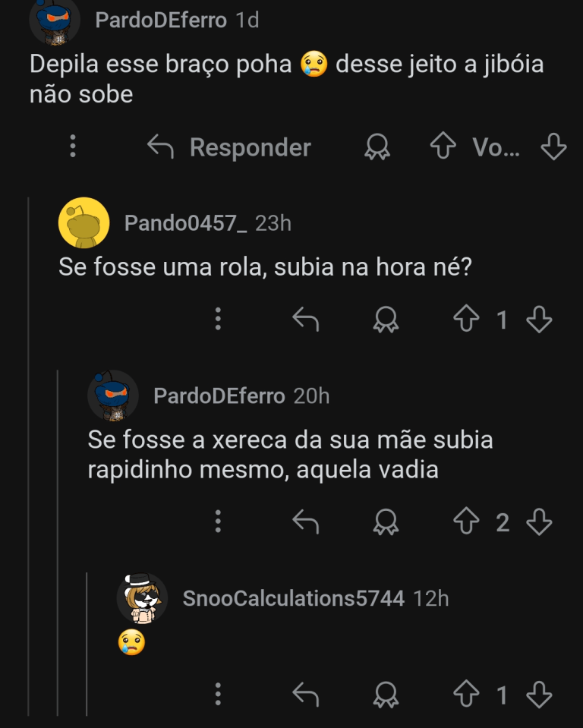Open options menu on PardoDEferro's 20h reply
Image resolution: width=583 pixels, height=728 pixels.
(218, 522)
